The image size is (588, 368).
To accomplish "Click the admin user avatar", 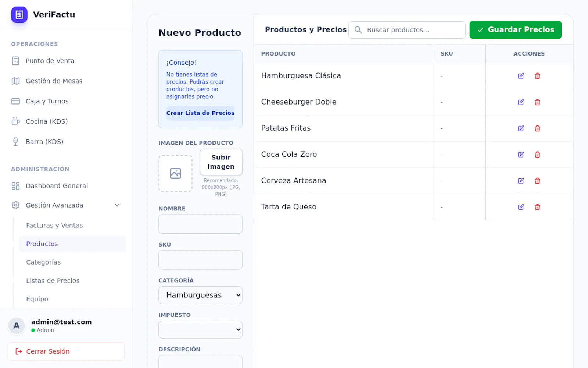I will [x=17, y=326].
